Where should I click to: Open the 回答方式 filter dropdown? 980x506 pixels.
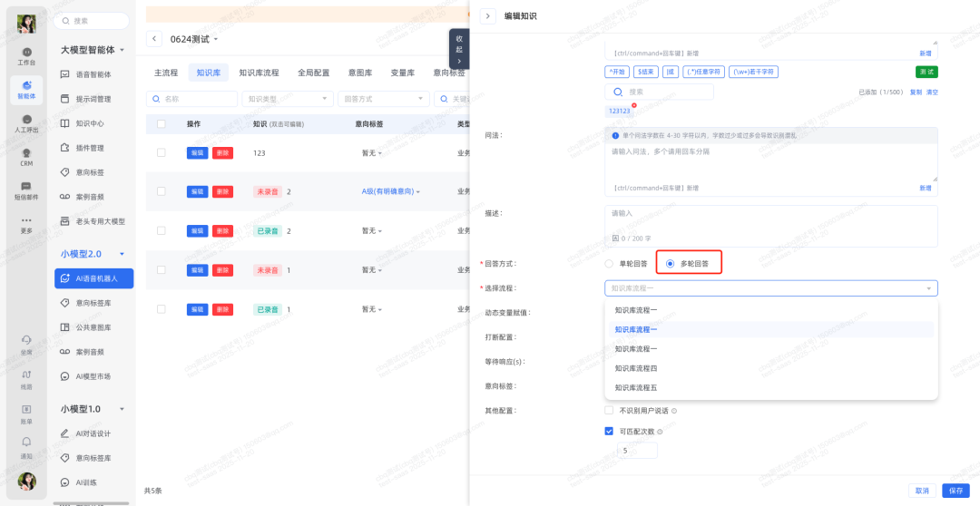pos(382,99)
